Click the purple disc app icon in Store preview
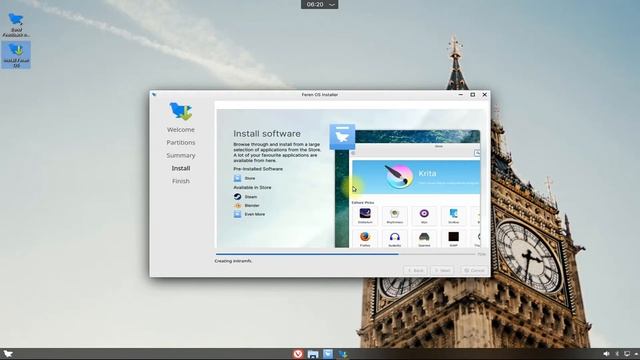 424,213
